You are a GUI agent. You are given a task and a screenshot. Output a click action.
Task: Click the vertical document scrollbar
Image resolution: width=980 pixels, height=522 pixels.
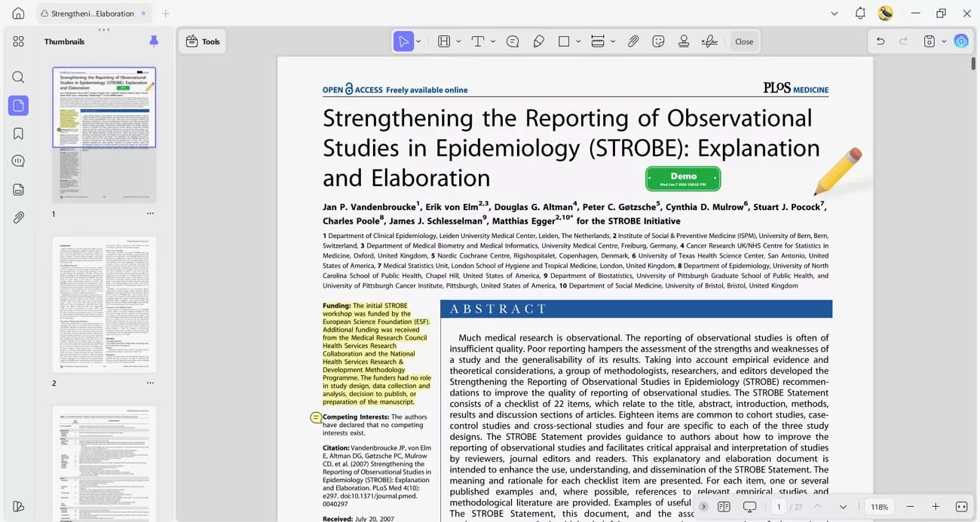point(972,63)
